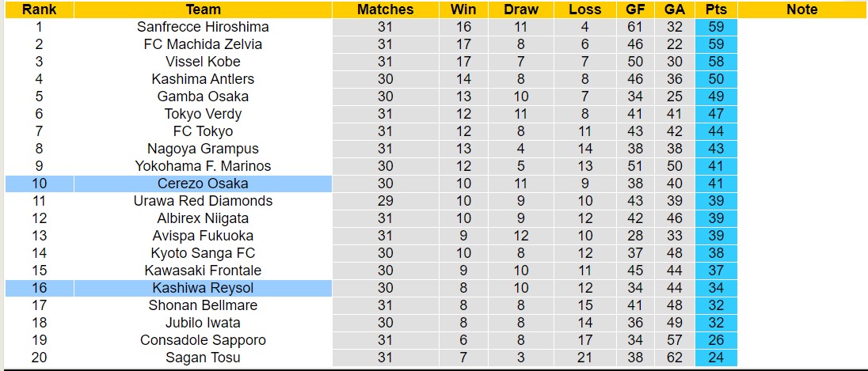Open Sagan Tosu team entry
This screenshot has width=868, height=371.
(x=203, y=358)
